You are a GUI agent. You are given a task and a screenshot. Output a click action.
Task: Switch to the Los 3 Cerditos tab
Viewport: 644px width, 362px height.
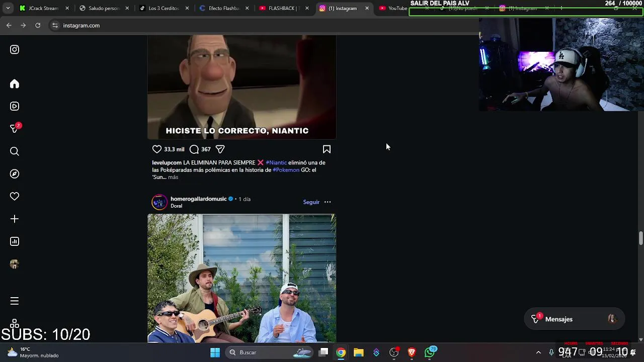164,8
